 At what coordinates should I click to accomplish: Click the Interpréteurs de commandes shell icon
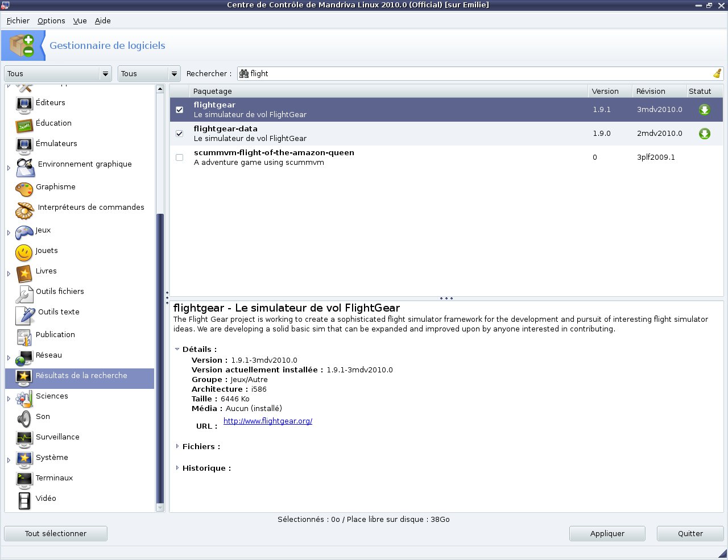(25, 210)
